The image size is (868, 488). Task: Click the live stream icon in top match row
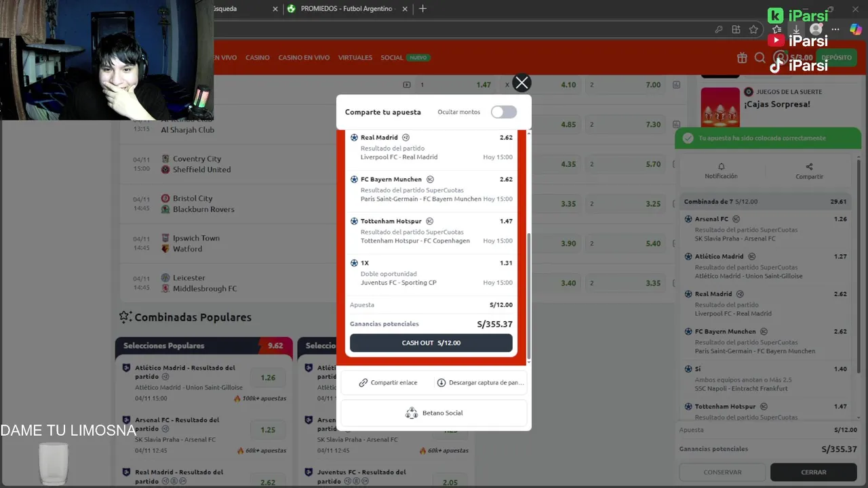(x=407, y=85)
